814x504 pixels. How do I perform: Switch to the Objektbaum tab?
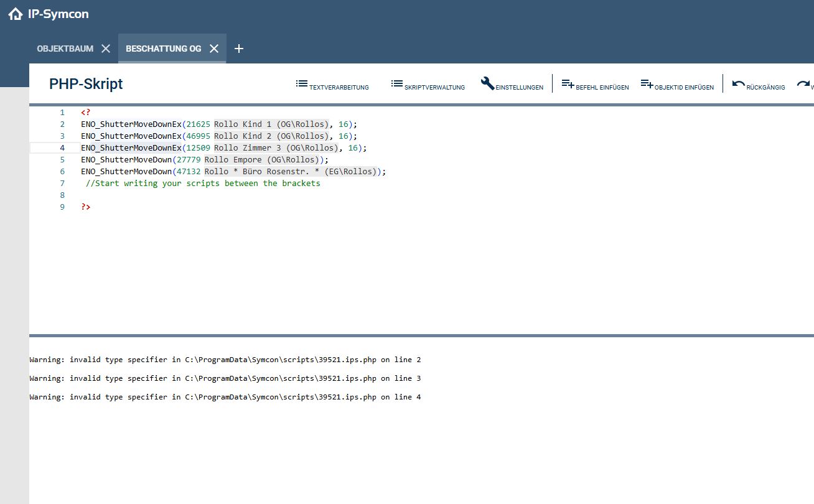[65, 49]
